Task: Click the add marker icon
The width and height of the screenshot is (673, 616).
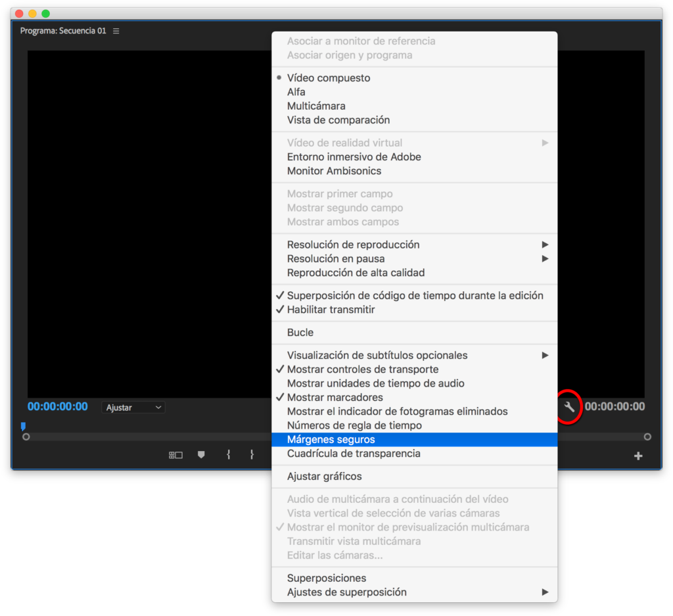Action: (201, 454)
